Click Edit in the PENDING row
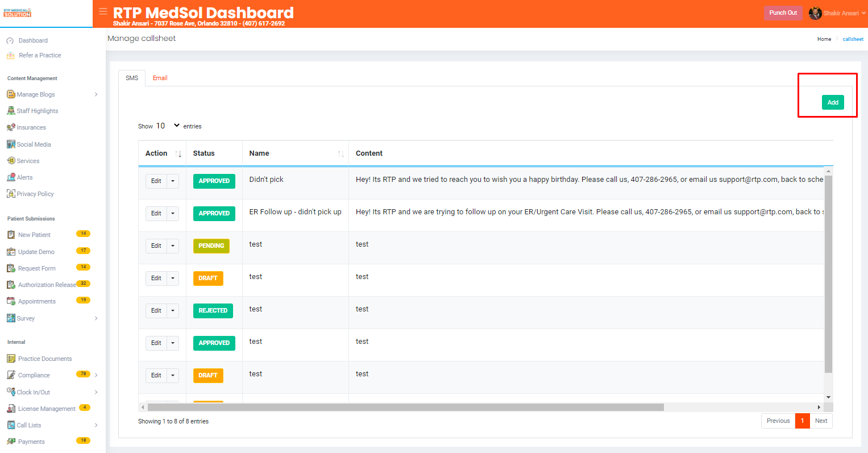 point(156,246)
